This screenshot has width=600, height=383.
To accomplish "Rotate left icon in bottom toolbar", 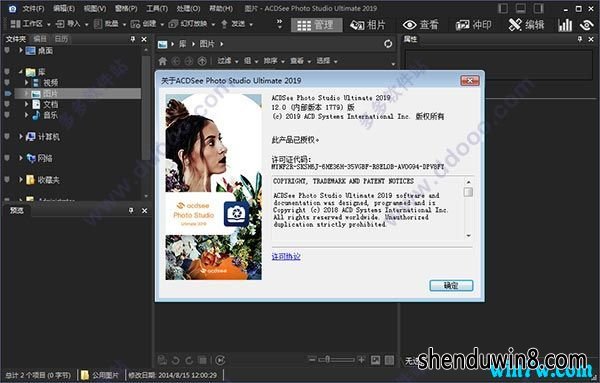I will click(x=175, y=360).
